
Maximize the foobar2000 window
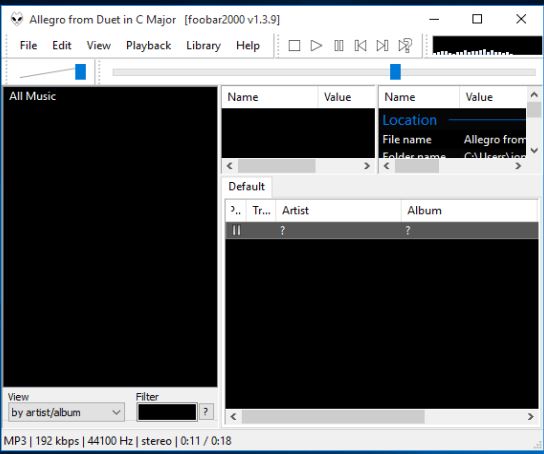coord(477,19)
